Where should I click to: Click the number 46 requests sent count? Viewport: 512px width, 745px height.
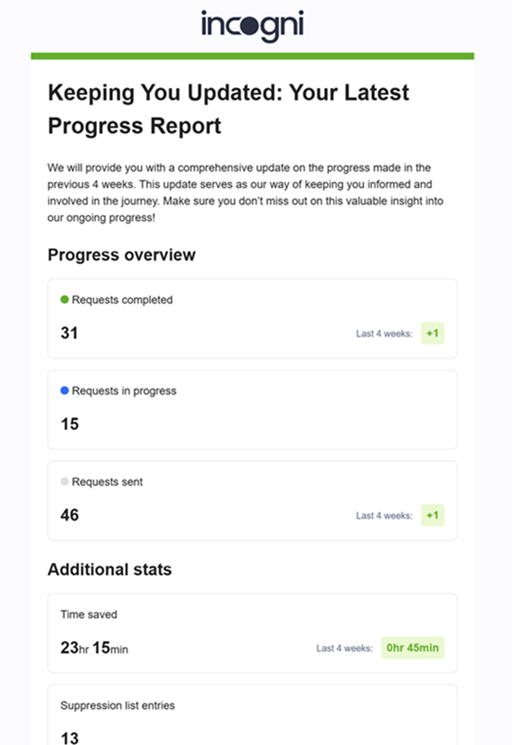pyautogui.click(x=70, y=515)
